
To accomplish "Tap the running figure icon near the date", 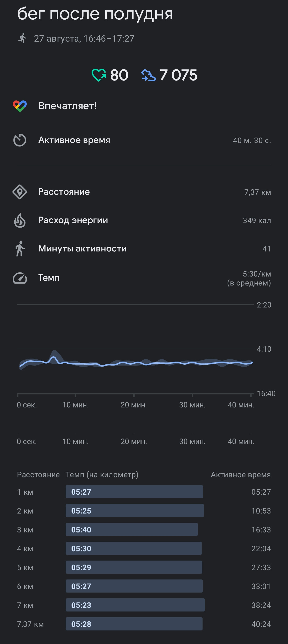I will pos(22,38).
